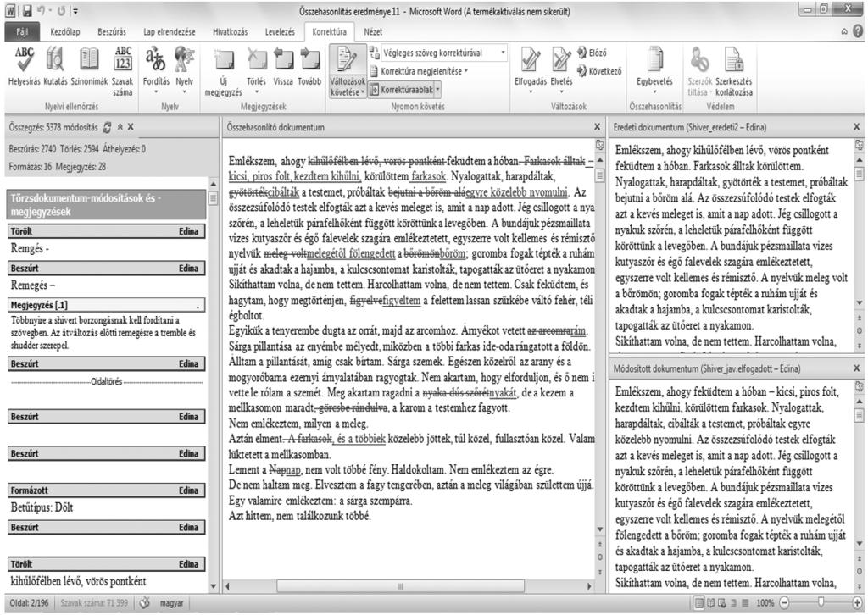Screen dimensions: 868x615
Task: Click the Elvetés reject-change icon
Action: pos(561,60)
